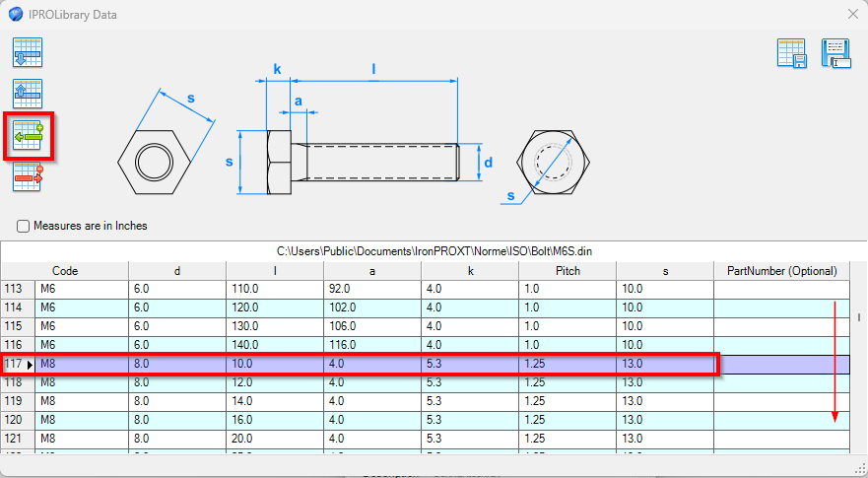Click the delete row icon with red minus
This screenshot has height=478, width=868.
28,176
